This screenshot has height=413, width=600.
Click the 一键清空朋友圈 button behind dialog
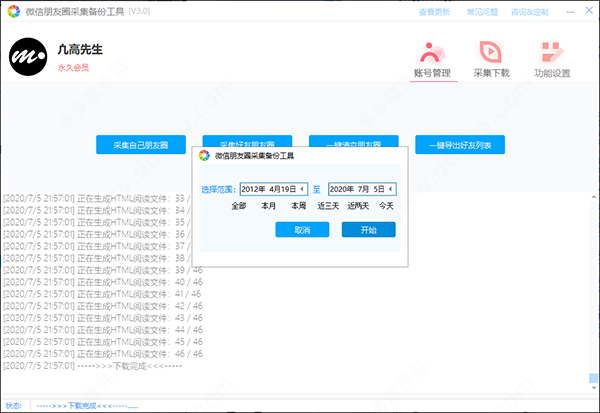pos(354,140)
